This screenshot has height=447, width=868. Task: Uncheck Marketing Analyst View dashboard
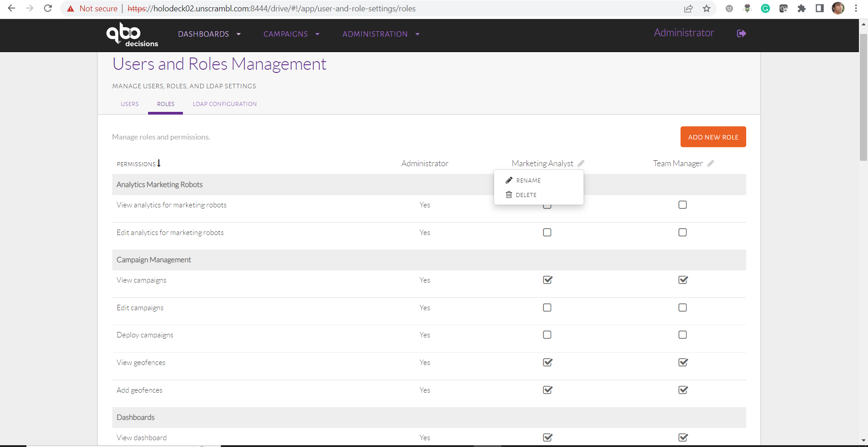point(547,437)
